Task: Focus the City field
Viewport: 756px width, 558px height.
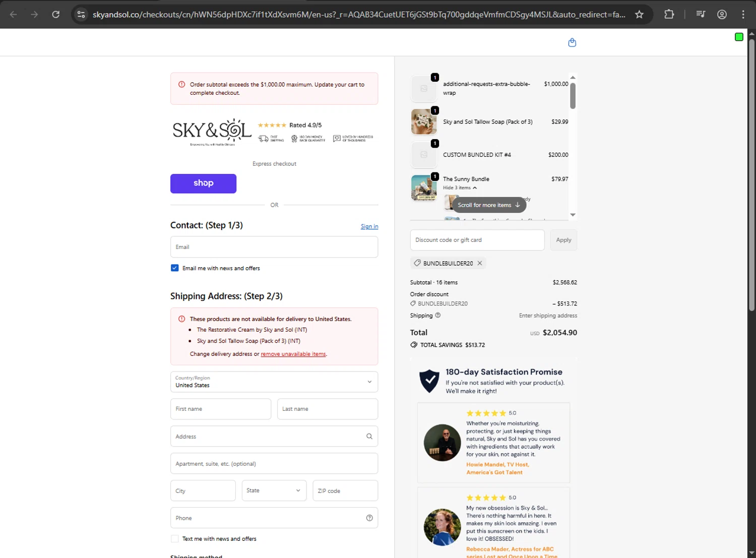Action: (x=203, y=490)
